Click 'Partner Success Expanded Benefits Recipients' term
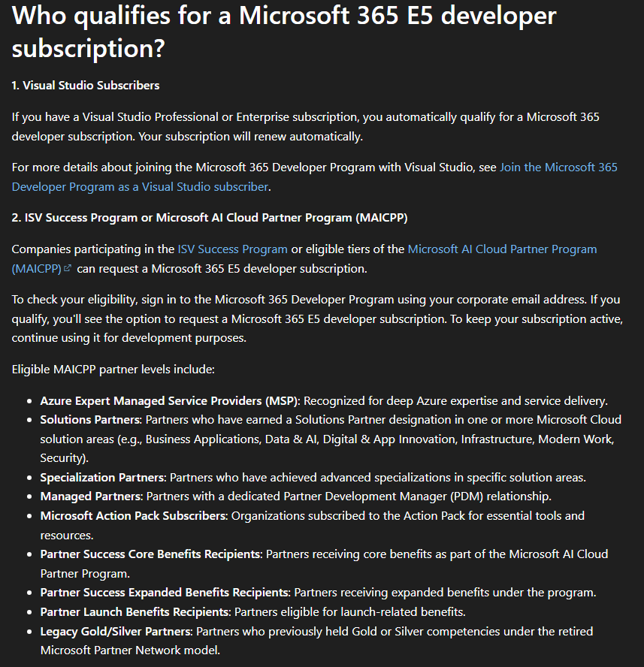This screenshot has width=644, height=667. click(165, 593)
